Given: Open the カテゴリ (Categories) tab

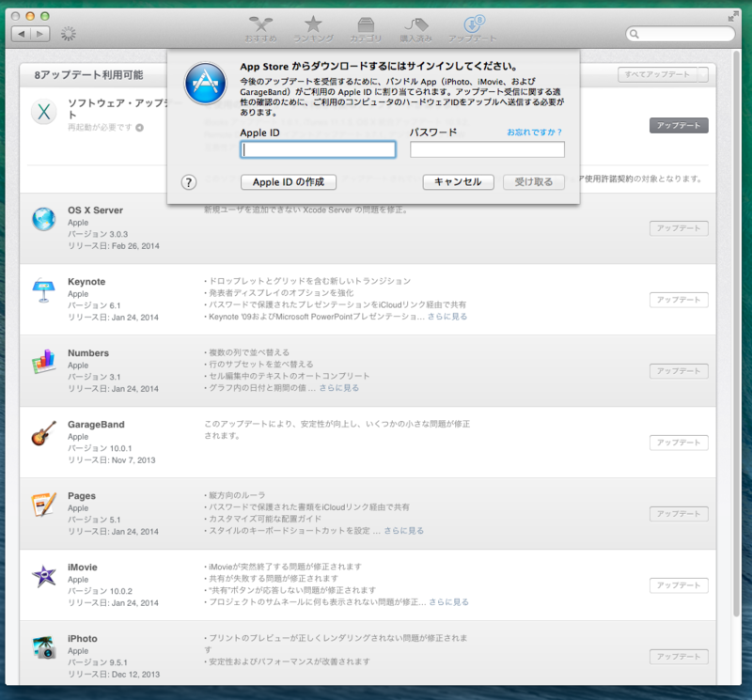Looking at the screenshot, I should point(366,29).
